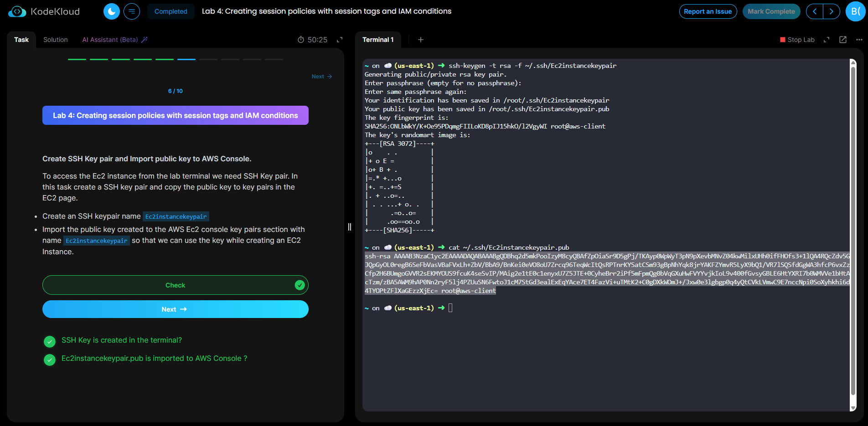868x426 pixels.
Task: Click Mark Complete button
Action: [771, 11]
